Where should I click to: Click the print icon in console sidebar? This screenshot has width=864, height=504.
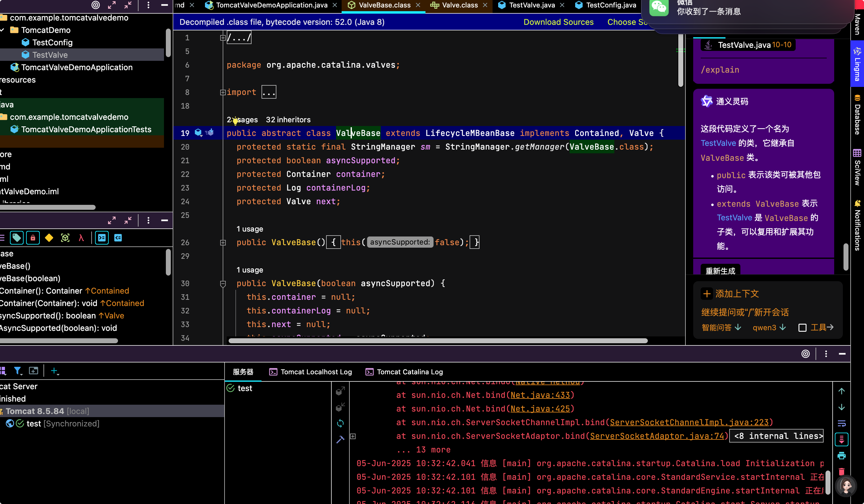[841, 456]
